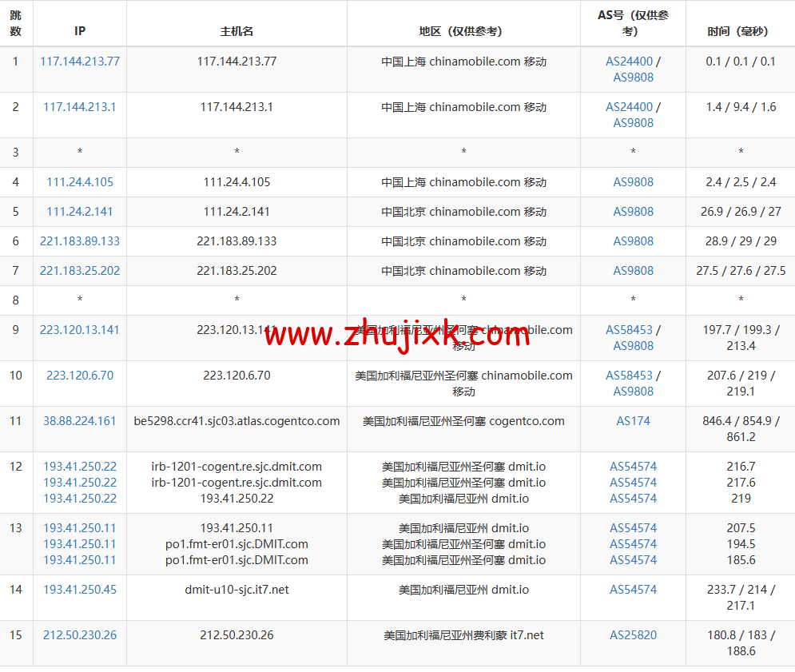The height and width of the screenshot is (672, 795).
Task: Open the 212.50.230.26 link on hop 15
Action: coord(79,634)
